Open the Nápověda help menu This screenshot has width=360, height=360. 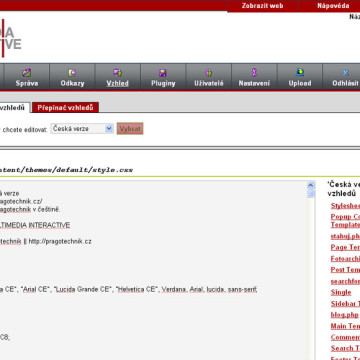pyautogui.click(x=333, y=6)
